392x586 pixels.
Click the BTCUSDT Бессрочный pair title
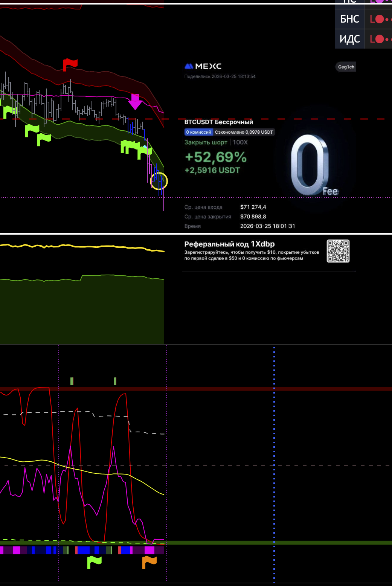click(218, 122)
